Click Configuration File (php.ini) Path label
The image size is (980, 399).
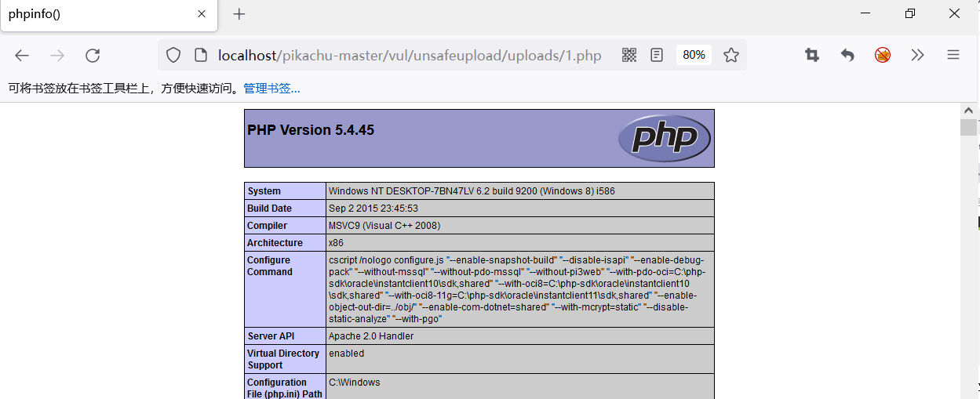(x=286, y=387)
